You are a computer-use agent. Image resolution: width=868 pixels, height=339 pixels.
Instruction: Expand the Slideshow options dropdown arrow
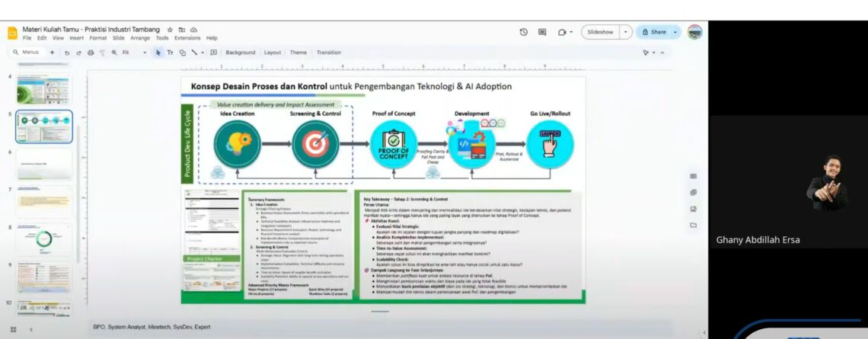coord(626,32)
